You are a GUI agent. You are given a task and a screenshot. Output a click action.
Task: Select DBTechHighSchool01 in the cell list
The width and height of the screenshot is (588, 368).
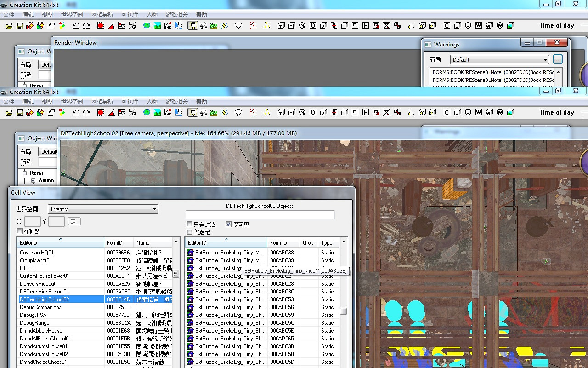point(44,292)
